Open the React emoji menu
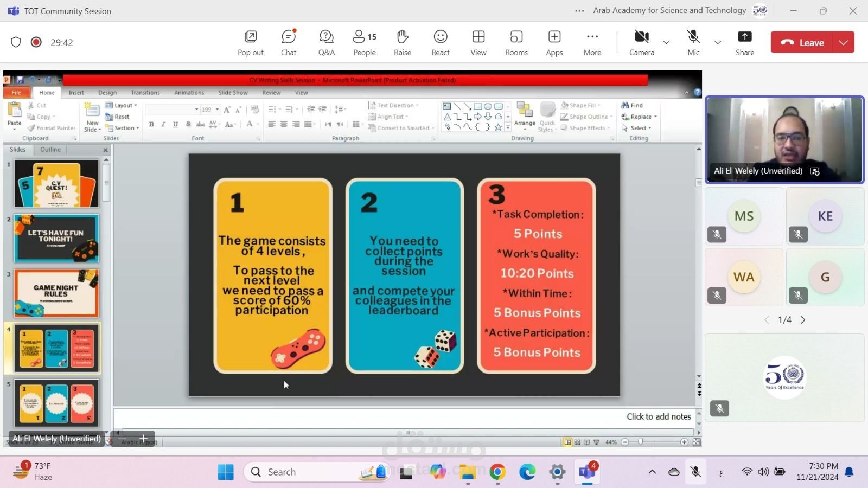Screen dimensions: 868x488 tap(441, 43)
